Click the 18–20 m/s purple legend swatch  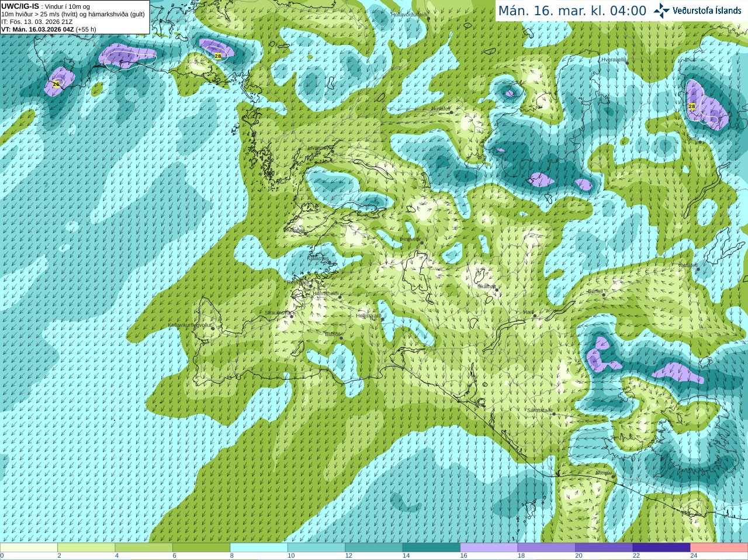(x=546, y=548)
